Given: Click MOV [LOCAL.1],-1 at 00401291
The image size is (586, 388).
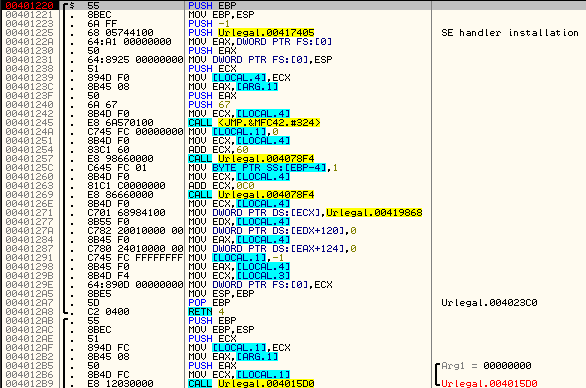Looking at the screenshot, I should point(236,258).
